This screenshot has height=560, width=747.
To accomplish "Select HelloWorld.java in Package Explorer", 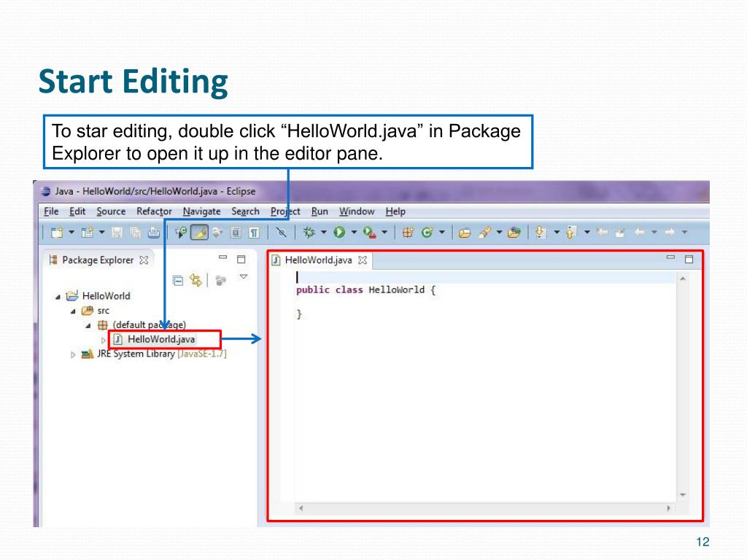I will tap(161, 339).
